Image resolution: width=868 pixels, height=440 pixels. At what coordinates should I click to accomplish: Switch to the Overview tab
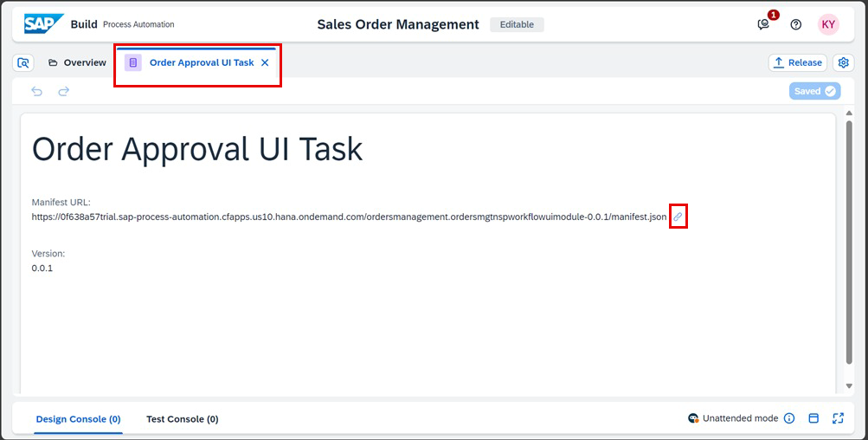77,62
